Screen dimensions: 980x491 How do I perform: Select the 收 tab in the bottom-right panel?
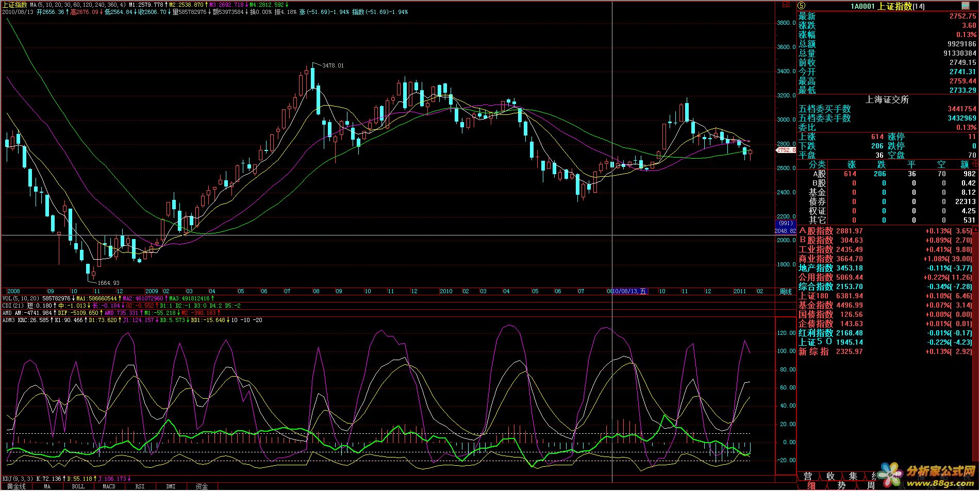click(x=830, y=476)
